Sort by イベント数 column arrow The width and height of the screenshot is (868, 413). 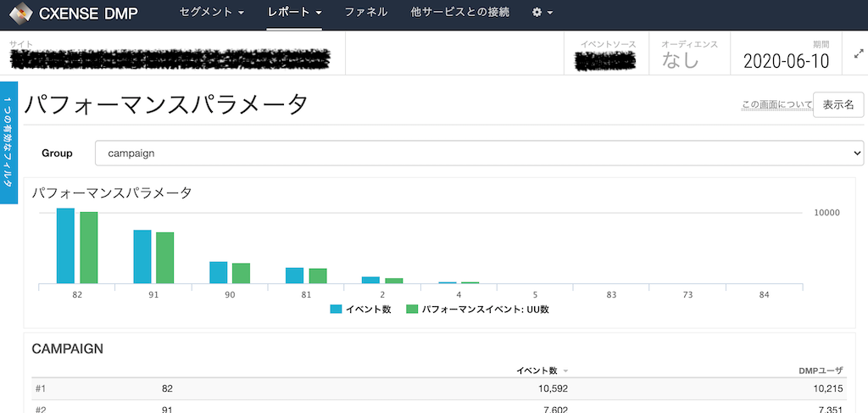[565, 371]
